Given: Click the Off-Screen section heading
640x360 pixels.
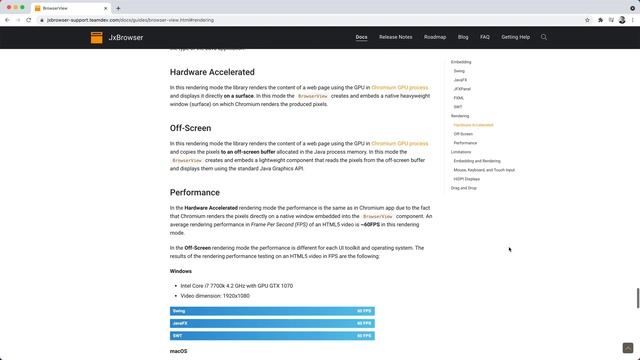Looking at the screenshot, I should pyautogui.click(x=191, y=128).
